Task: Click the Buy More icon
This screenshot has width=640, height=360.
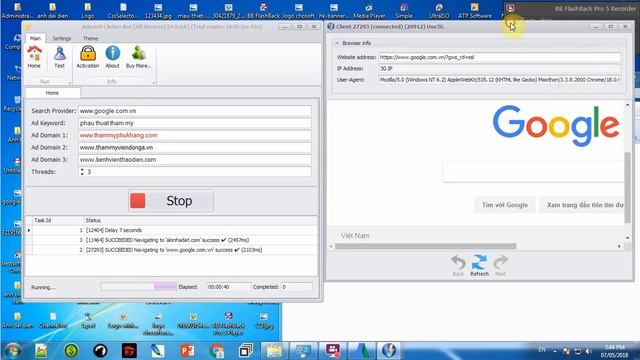Action: [138, 57]
